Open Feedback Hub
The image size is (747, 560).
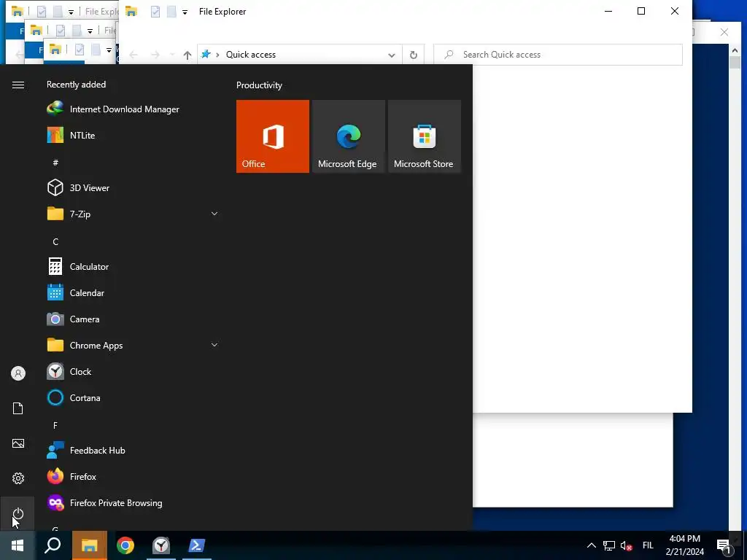[x=86, y=450]
